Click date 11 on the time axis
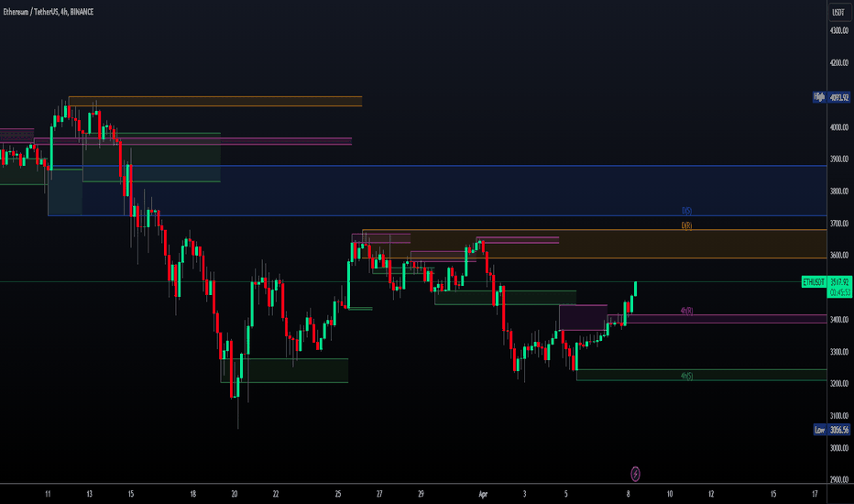 pyautogui.click(x=48, y=494)
